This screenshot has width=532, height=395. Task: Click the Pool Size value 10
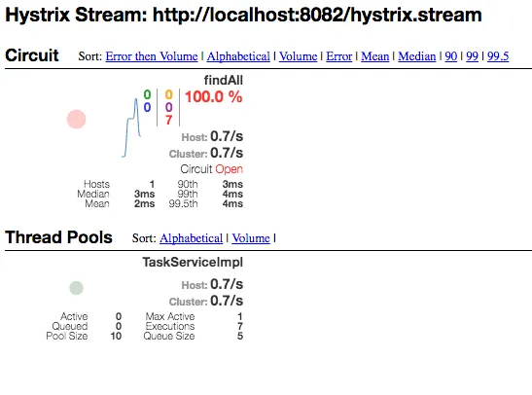click(x=116, y=337)
